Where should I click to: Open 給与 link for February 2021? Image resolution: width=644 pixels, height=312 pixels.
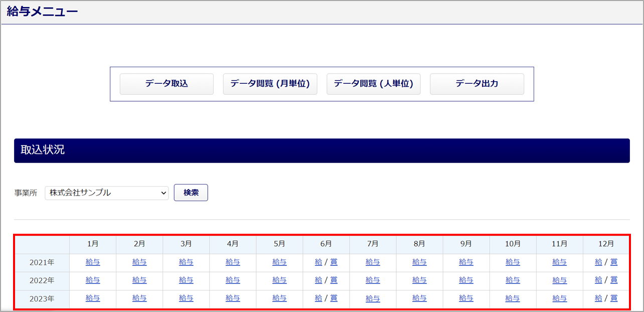[139, 262]
